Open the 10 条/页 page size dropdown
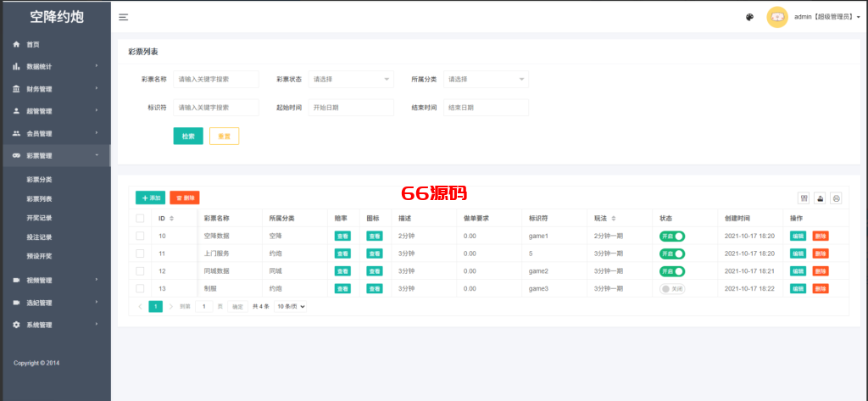868x401 pixels. click(290, 306)
